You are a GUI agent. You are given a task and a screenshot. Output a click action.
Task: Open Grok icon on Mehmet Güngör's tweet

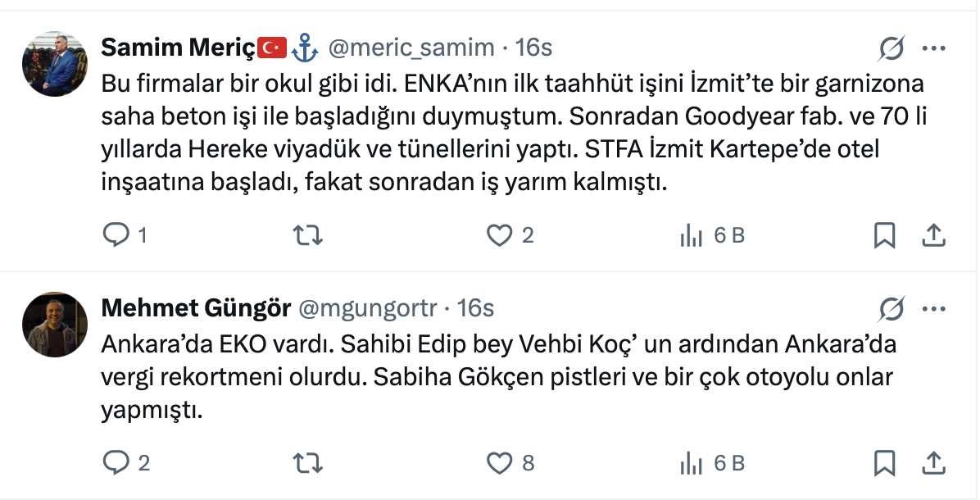click(891, 309)
